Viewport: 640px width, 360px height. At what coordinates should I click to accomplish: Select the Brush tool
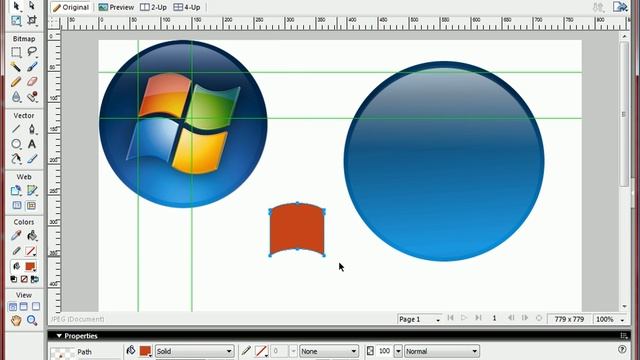(x=32, y=67)
